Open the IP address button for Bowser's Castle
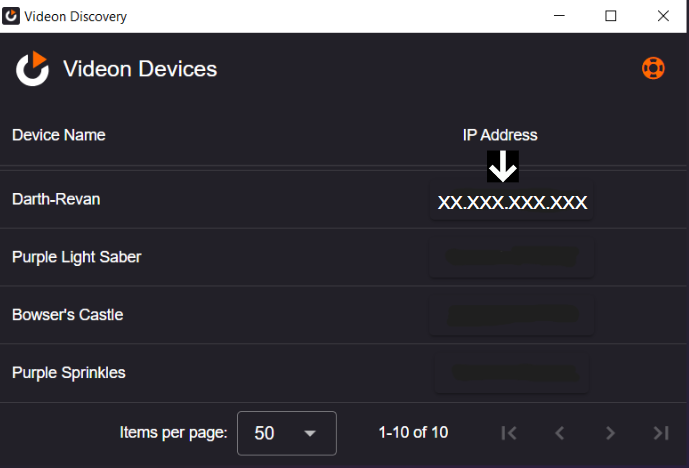Screen dimensions: 689x468 [511, 315]
